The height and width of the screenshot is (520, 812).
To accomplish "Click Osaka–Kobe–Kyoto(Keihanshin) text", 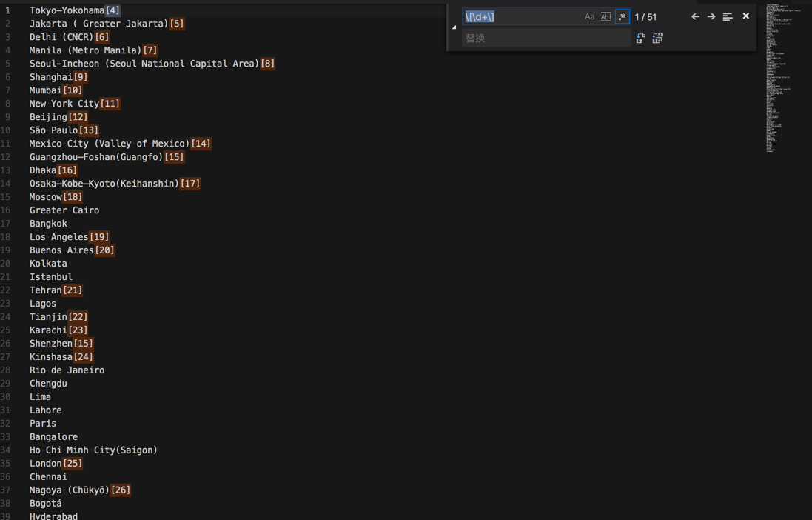I will 104,184.
